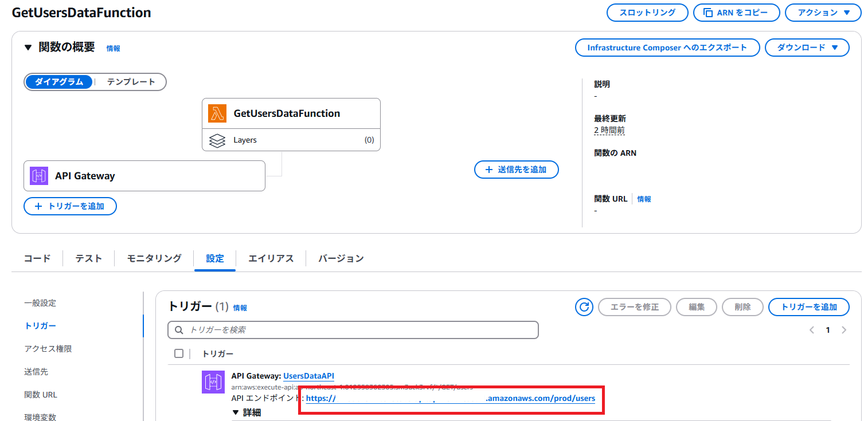The image size is (868, 421).
Task: Switch to ダイアグラム view
Action: 59,82
